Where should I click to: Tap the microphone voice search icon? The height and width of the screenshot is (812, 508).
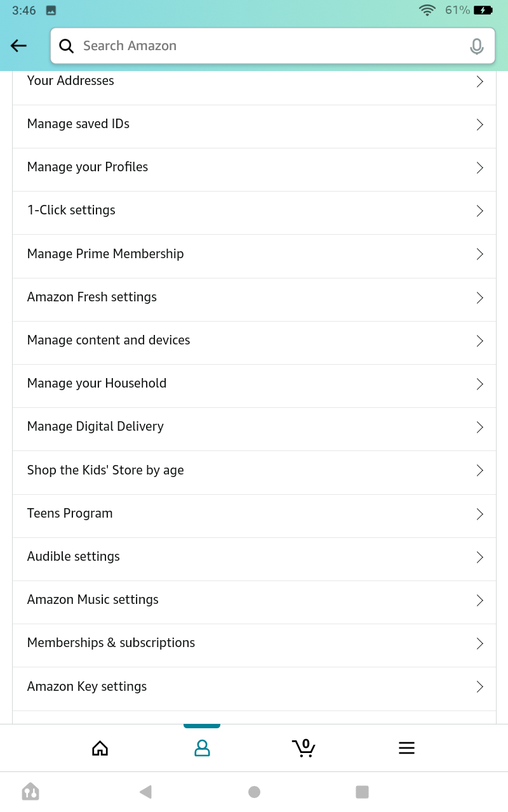[476, 46]
